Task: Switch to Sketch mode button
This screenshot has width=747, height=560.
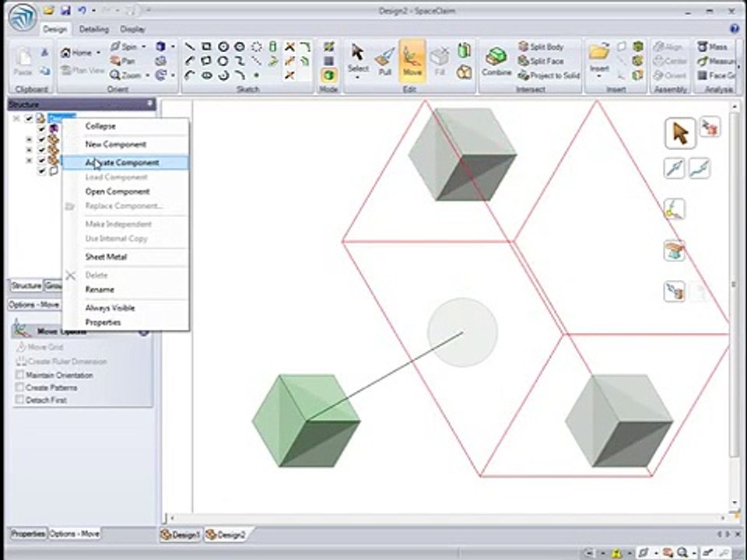Action: tap(328, 47)
